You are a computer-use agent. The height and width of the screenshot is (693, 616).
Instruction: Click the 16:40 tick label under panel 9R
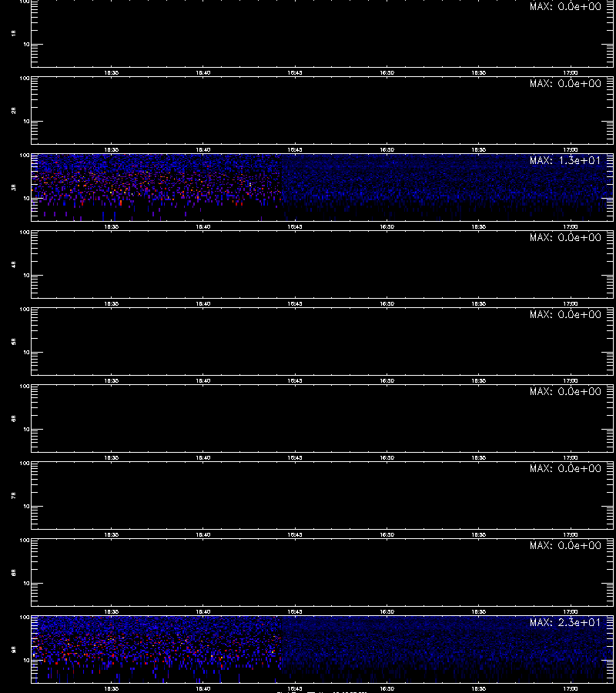click(203, 688)
